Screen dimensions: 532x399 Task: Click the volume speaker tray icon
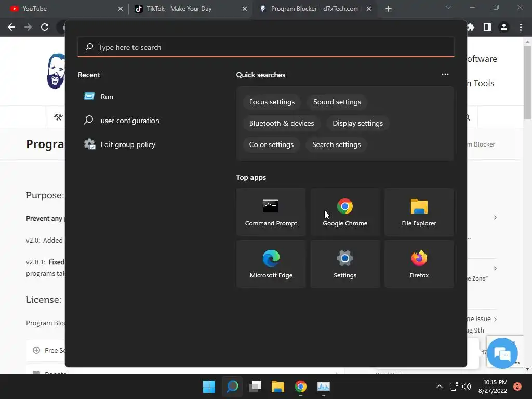pyautogui.click(x=467, y=387)
